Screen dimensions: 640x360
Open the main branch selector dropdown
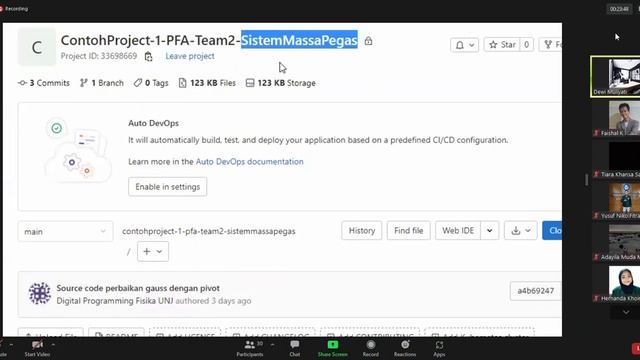click(x=65, y=231)
